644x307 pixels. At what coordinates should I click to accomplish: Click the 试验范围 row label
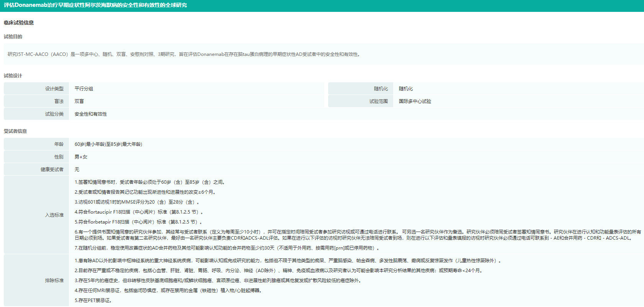coord(378,101)
